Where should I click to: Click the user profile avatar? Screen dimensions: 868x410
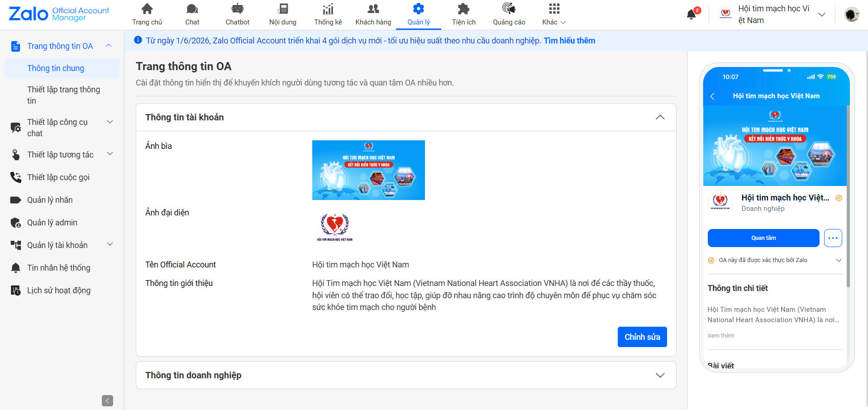coord(852,14)
